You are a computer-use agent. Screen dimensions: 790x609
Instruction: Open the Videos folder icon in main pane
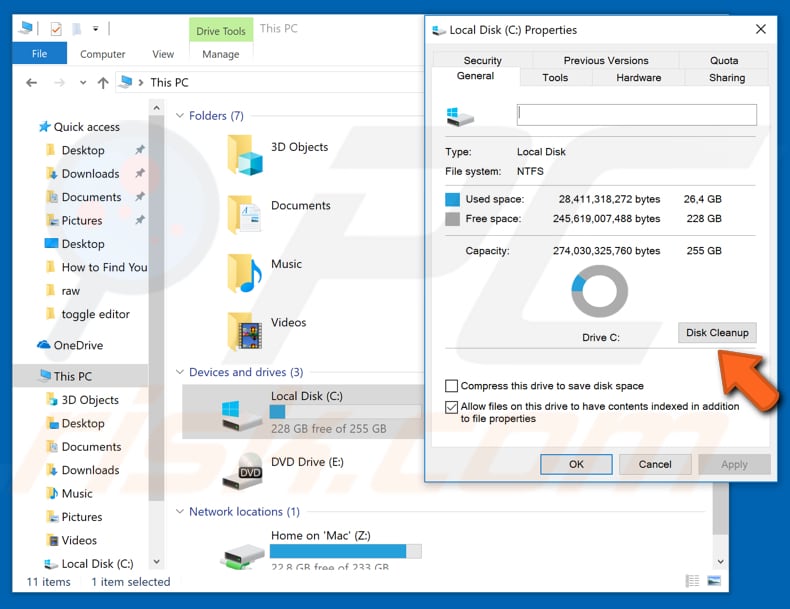[x=244, y=331]
